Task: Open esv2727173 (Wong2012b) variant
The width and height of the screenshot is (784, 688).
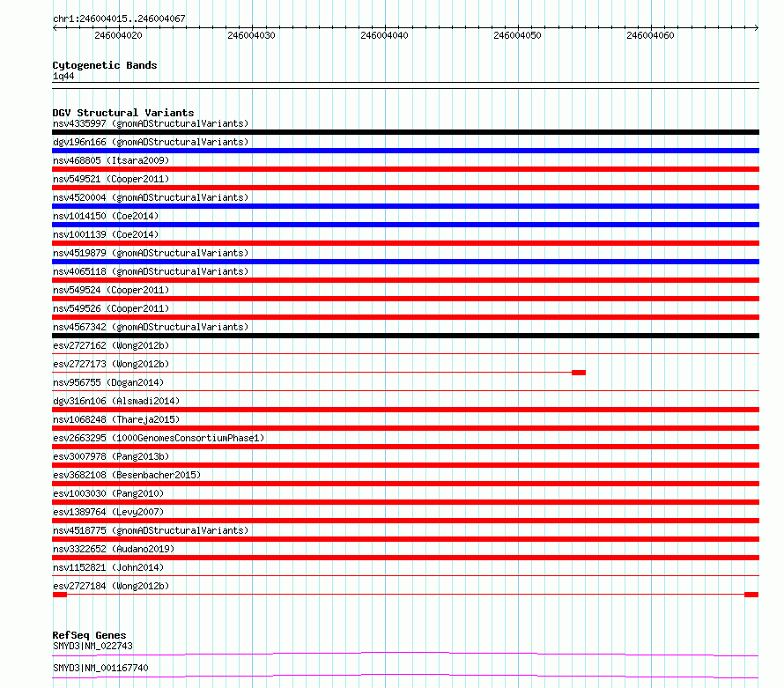Action: click(111, 364)
